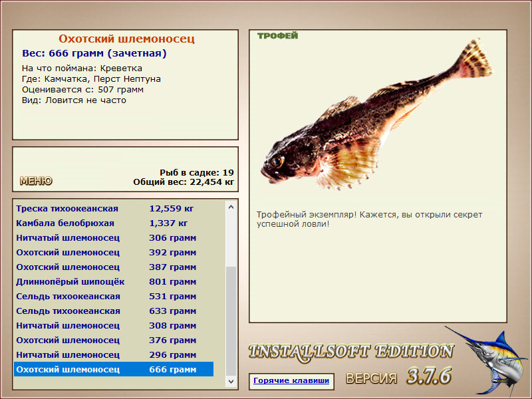Click the scroll up arrow of fish list
The image size is (532, 399).
tap(231, 207)
